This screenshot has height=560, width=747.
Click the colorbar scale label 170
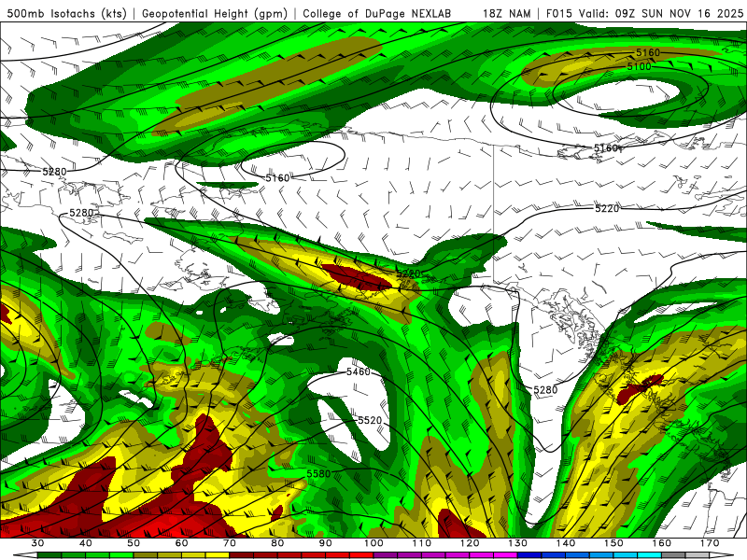pyautogui.click(x=710, y=543)
